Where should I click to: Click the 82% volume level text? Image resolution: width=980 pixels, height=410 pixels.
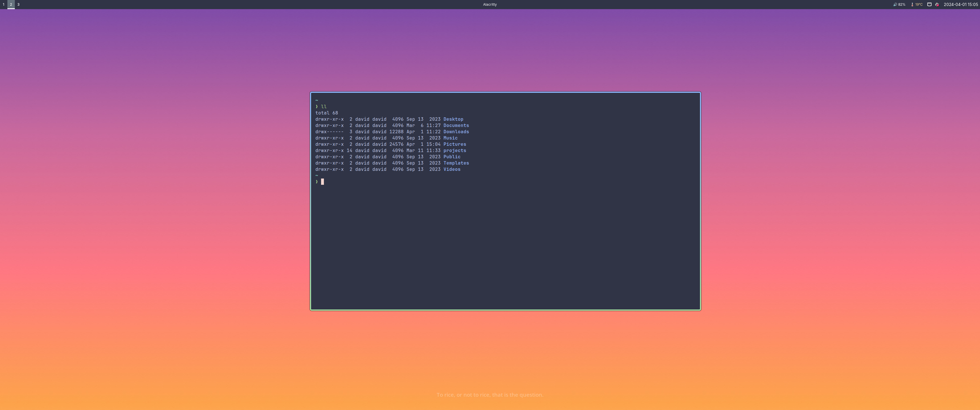902,5
